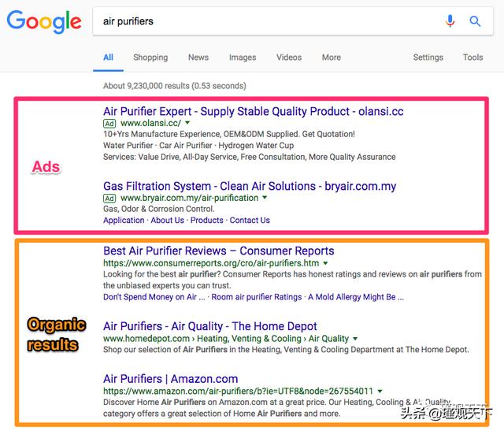The image size is (504, 431).
Task: Open the Don't Spend Money on Air sitelink
Action: 154,297
